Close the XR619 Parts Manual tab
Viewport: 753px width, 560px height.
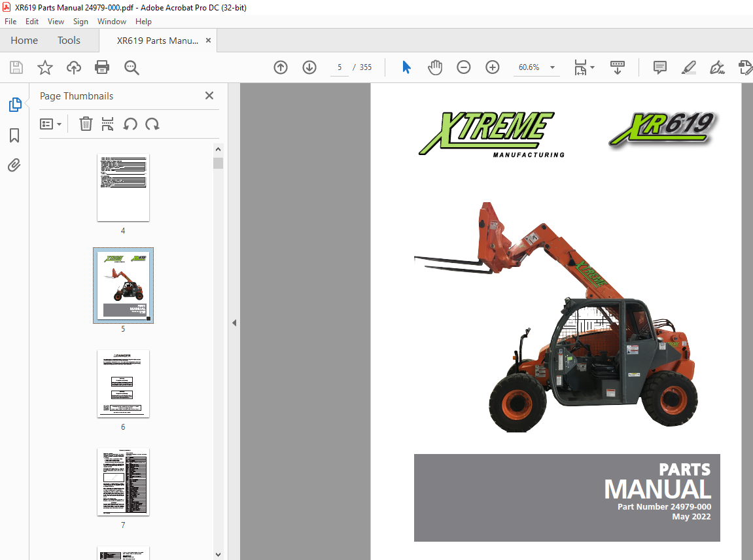[209, 41]
